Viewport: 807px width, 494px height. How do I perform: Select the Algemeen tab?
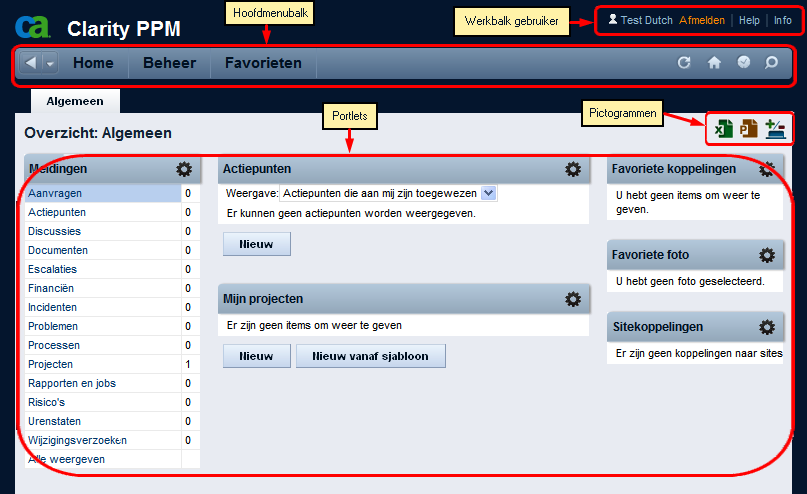pos(75,101)
